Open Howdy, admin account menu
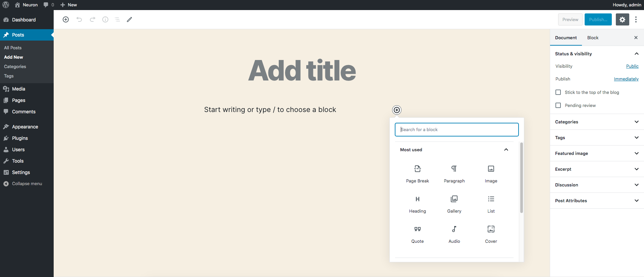The width and height of the screenshot is (644, 277). (x=627, y=5)
